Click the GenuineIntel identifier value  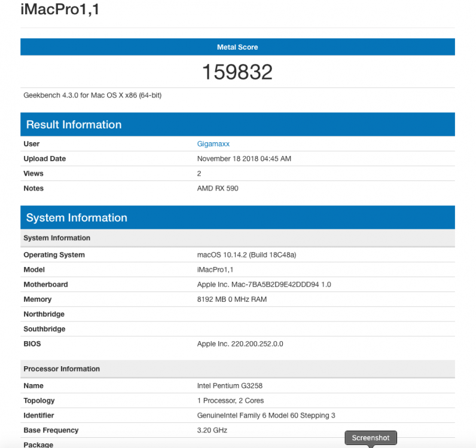pos(266,416)
